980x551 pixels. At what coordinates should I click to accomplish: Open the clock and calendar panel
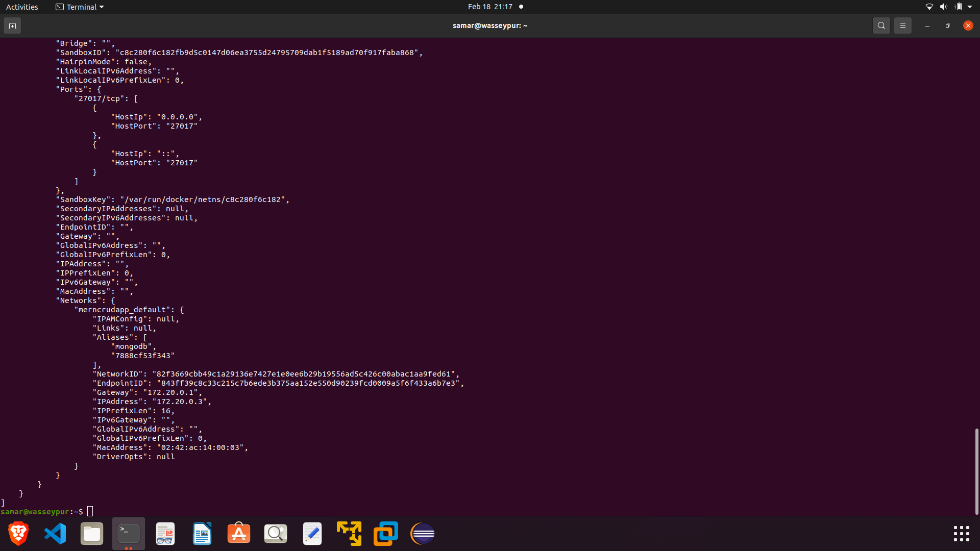[x=490, y=7]
